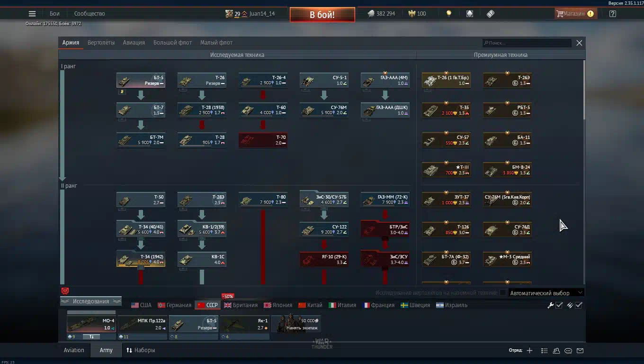This screenshot has width=644, height=364.
Task: Select the США nation tab
Action: [x=142, y=305]
